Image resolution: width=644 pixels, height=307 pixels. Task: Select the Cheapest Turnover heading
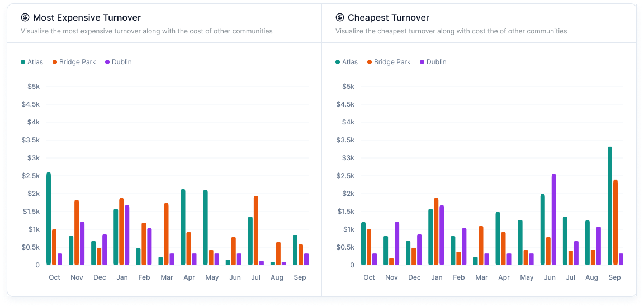[389, 18]
